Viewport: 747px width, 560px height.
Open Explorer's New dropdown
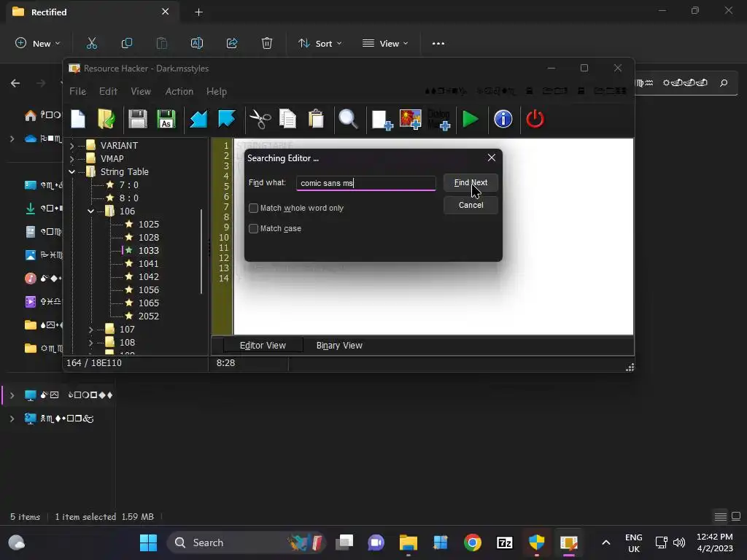pyautogui.click(x=38, y=43)
